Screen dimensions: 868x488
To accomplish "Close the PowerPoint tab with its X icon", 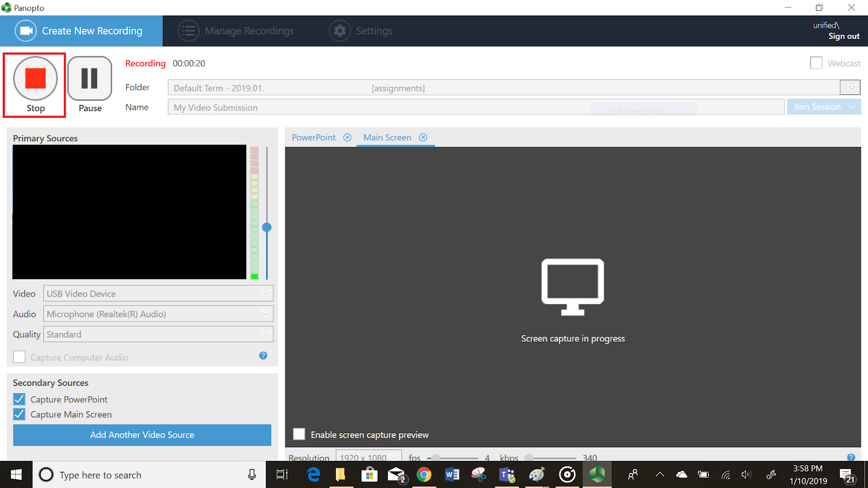I will pos(347,138).
